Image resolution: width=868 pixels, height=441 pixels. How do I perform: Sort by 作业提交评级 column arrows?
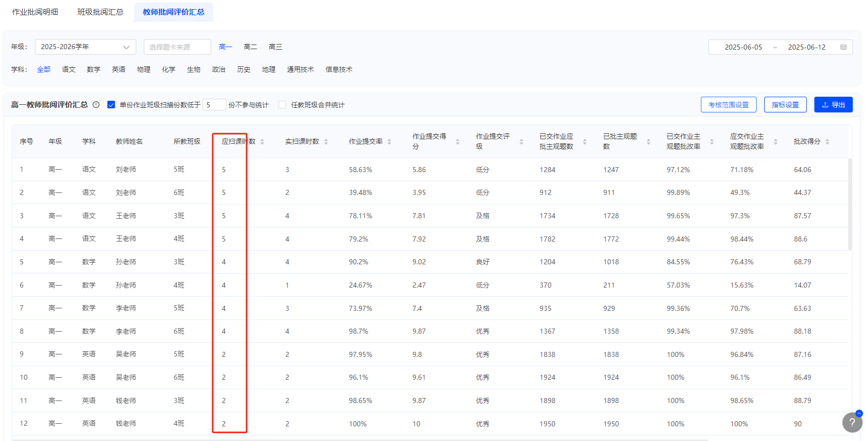pos(521,142)
